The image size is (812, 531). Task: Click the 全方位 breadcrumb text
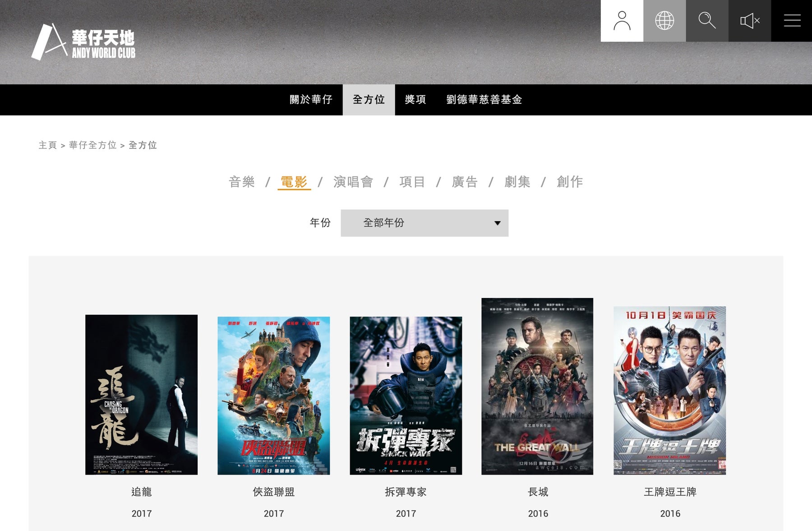[x=143, y=145]
